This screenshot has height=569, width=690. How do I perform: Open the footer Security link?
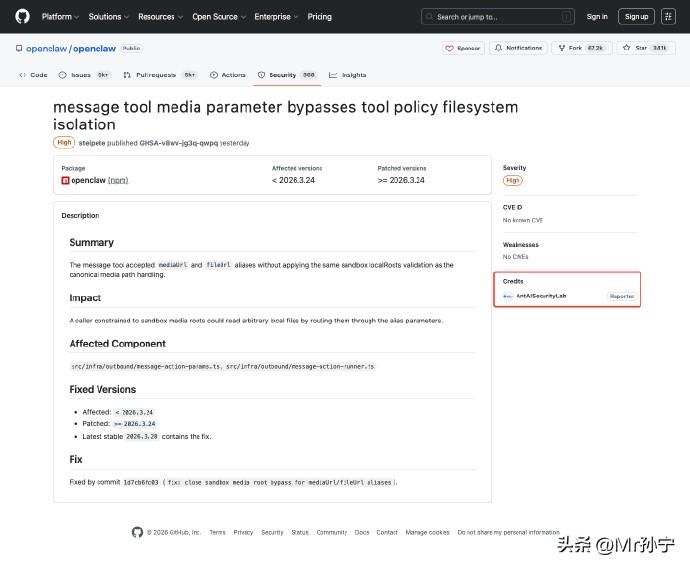click(x=272, y=532)
